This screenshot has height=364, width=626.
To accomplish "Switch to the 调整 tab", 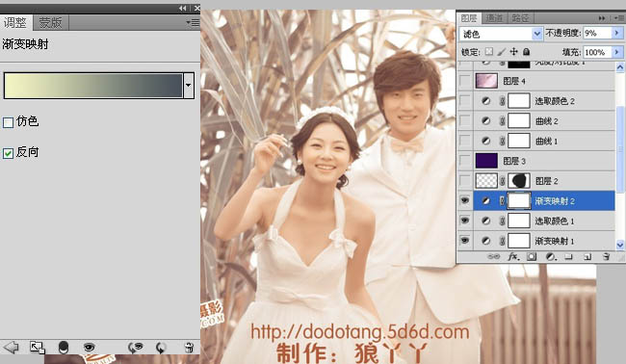I will pos(15,23).
